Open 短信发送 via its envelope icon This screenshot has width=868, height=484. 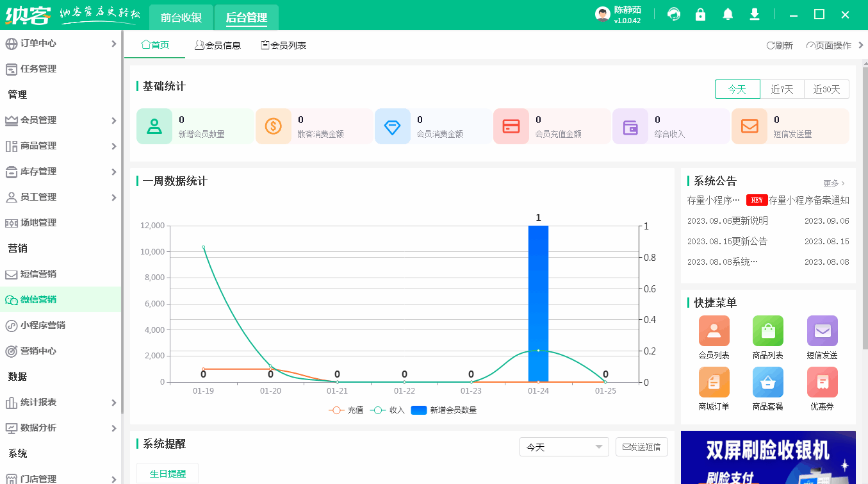822,330
